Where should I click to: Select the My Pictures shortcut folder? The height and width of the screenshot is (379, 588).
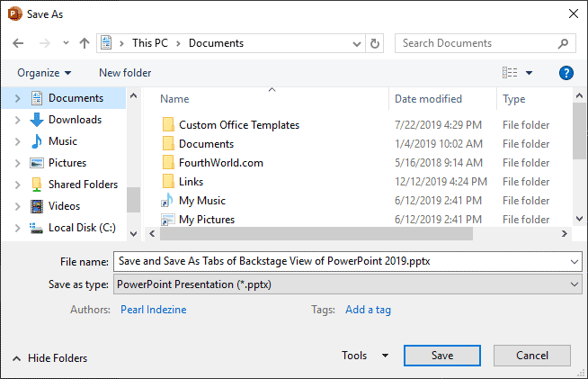207,220
